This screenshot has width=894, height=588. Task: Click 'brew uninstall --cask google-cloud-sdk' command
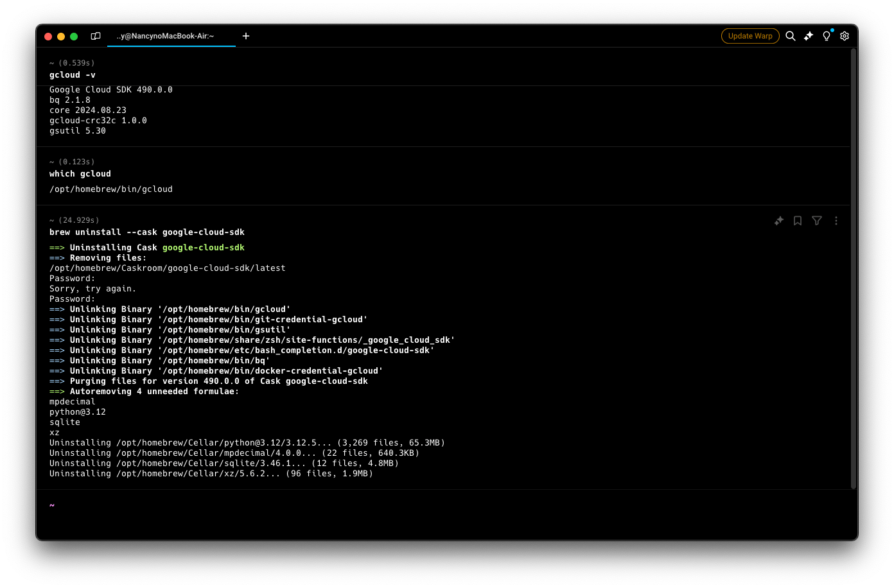tap(147, 232)
